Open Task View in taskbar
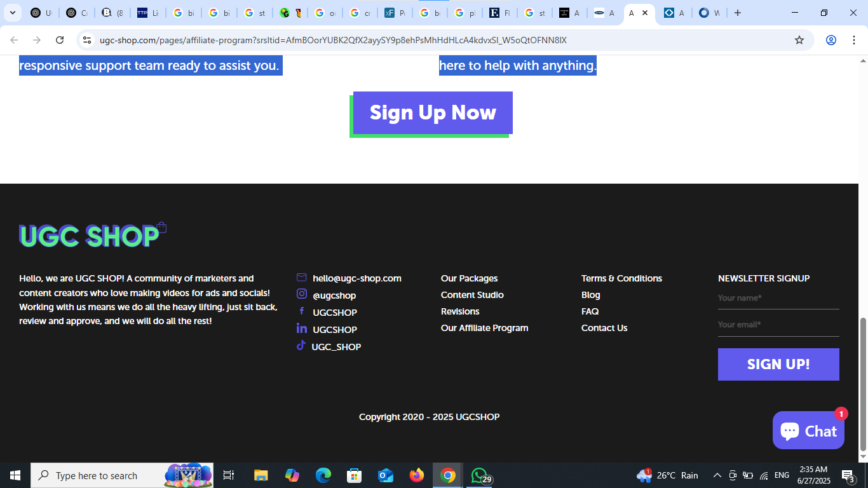This screenshot has height=488, width=868. point(229,475)
